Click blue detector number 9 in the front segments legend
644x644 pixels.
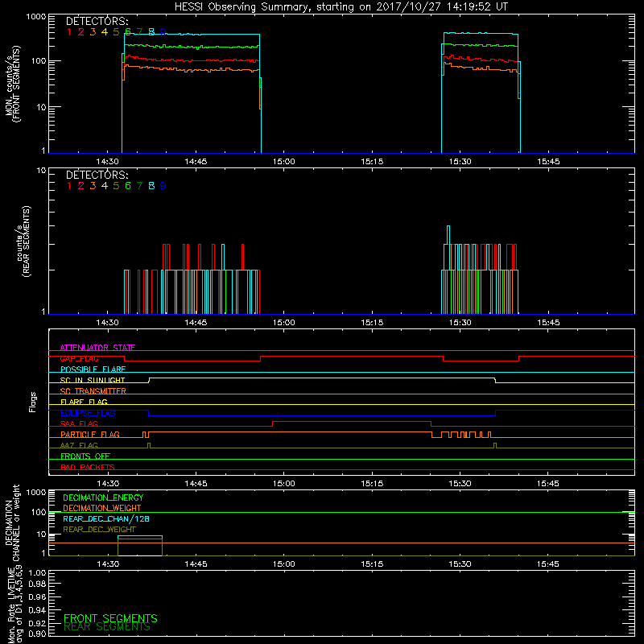click(x=163, y=31)
